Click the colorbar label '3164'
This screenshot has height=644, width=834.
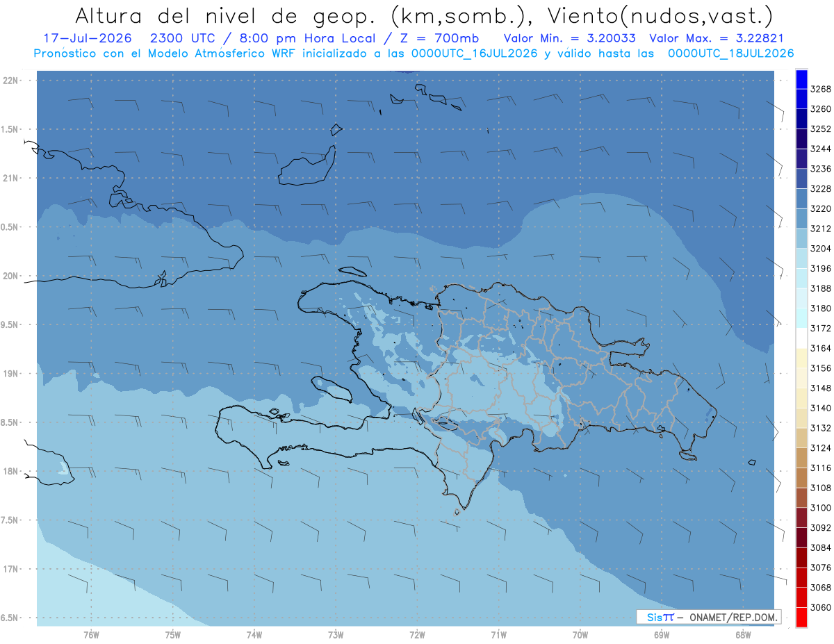pos(821,348)
